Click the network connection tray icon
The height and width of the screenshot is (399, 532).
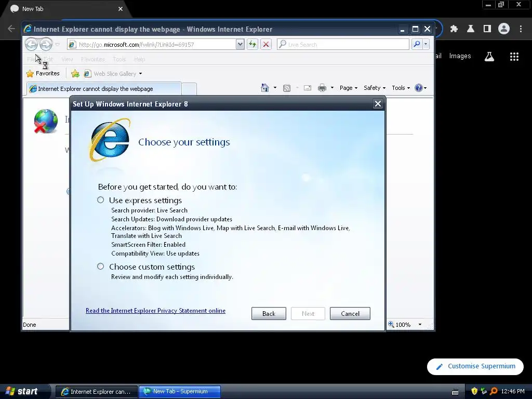[x=484, y=391]
